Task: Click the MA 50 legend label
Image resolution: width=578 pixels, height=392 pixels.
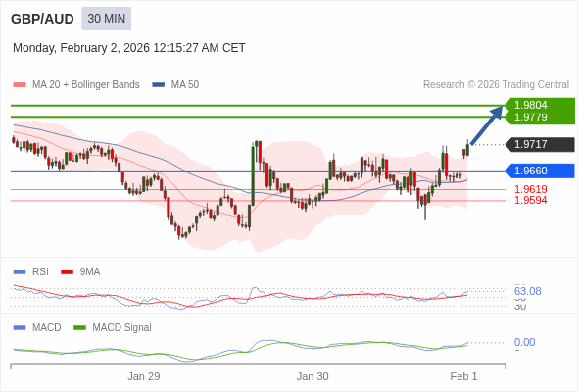Action: (185, 85)
